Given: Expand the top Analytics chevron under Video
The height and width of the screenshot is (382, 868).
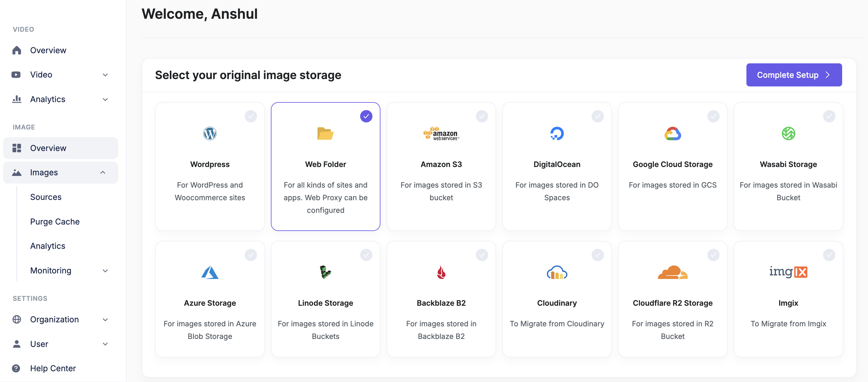Looking at the screenshot, I should point(105,99).
